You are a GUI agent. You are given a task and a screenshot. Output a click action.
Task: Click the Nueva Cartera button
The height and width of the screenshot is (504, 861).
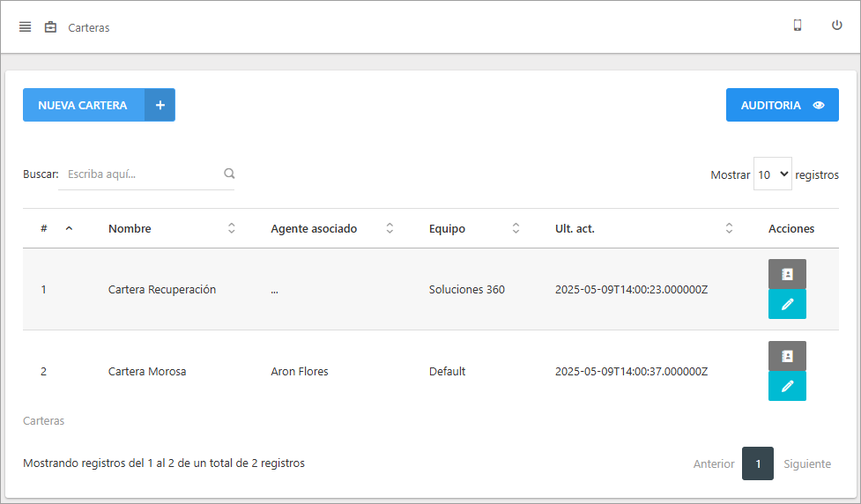(84, 105)
